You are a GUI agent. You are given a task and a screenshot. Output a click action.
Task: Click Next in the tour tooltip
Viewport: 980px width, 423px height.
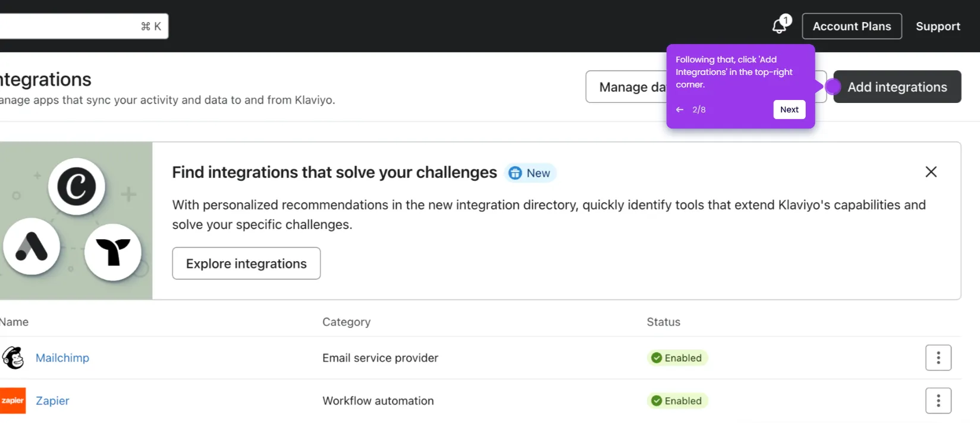click(x=789, y=109)
